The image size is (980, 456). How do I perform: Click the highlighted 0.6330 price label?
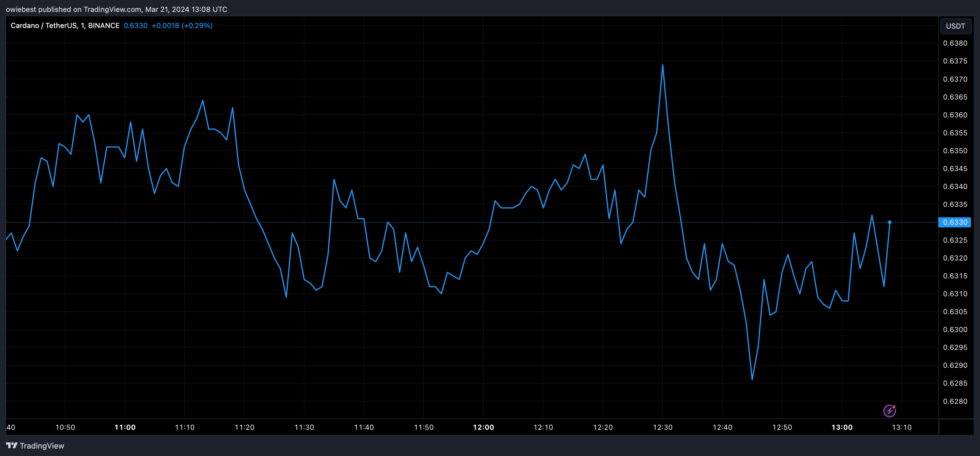pos(955,222)
